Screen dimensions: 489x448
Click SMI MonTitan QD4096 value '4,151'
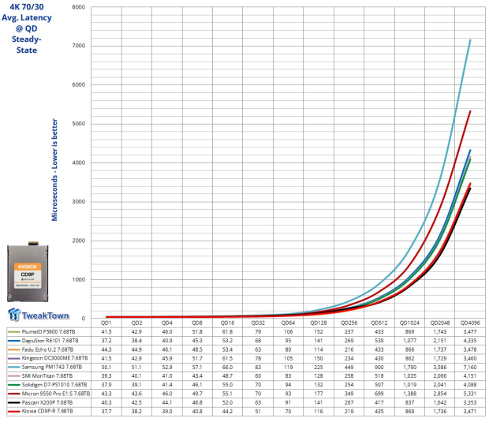470,376
